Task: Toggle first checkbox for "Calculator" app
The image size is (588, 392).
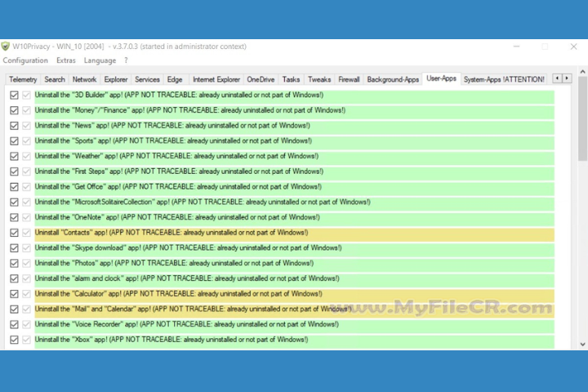Action: [14, 294]
